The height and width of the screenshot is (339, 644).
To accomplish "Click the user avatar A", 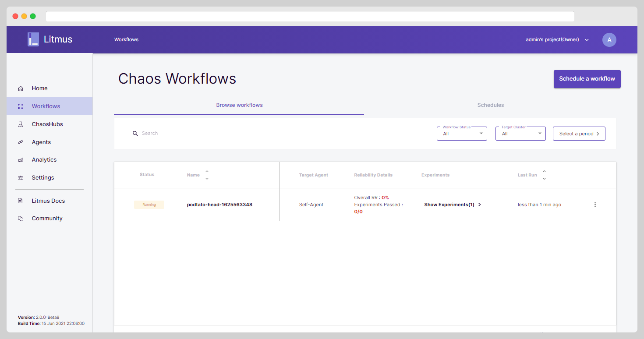I will tap(609, 40).
